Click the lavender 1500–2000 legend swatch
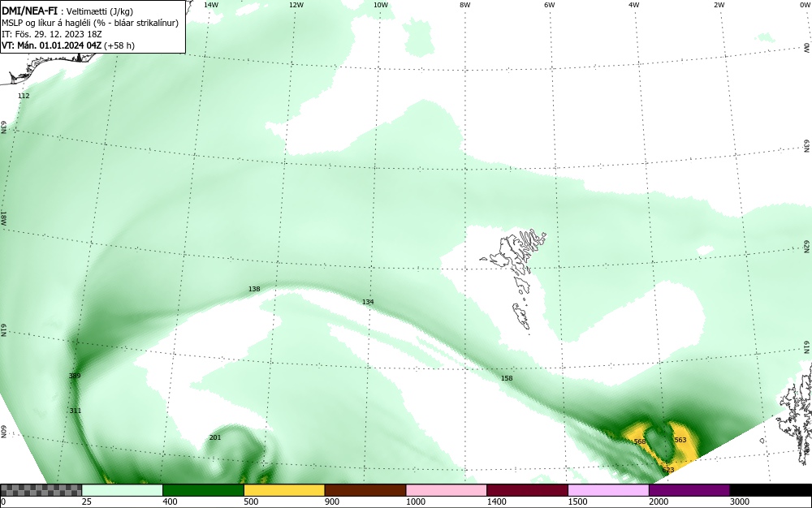 608,490
